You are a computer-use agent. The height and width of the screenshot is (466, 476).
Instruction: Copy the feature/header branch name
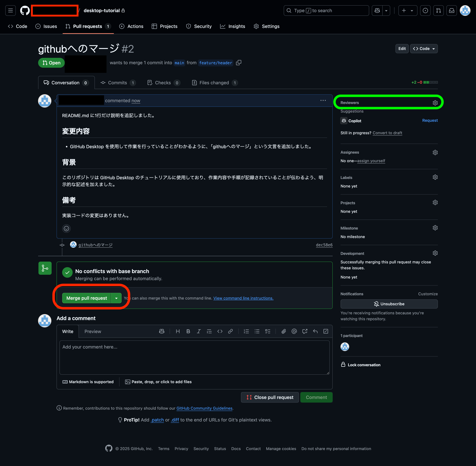(x=238, y=63)
